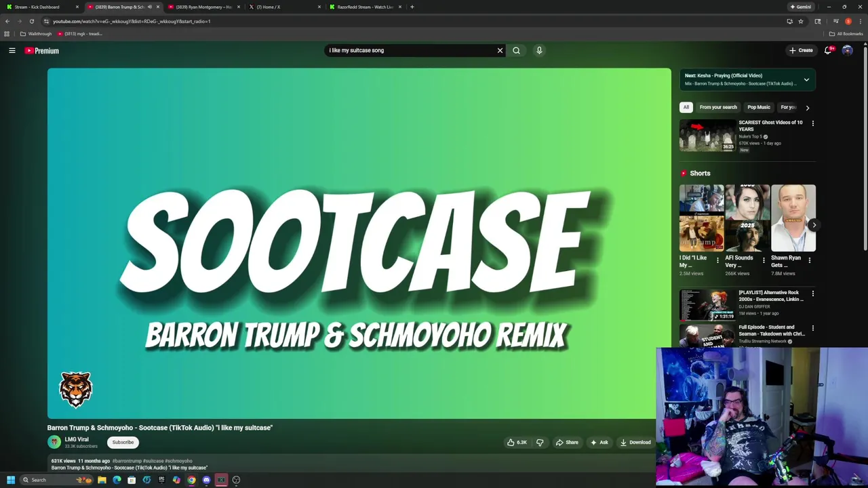Open File Explorer from taskbar

102,480
